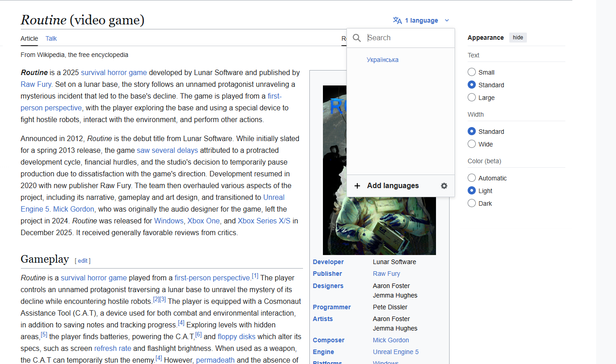Open Mick Gordon link in the article paragraph
This screenshot has height=364, width=616.
[74, 209]
